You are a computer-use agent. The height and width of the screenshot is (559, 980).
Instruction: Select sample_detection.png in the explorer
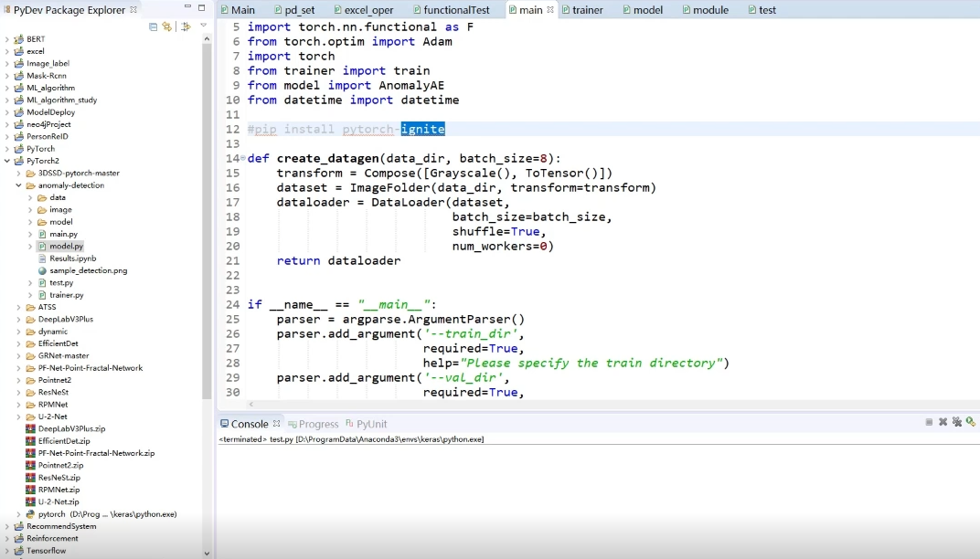tap(88, 270)
